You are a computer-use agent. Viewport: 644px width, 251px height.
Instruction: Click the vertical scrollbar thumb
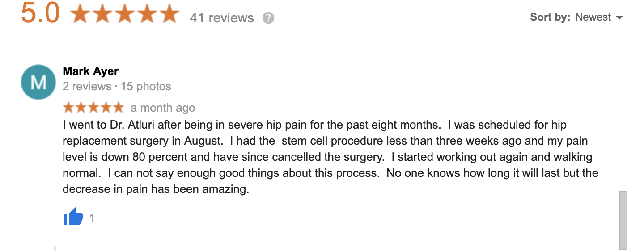click(x=623, y=221)
